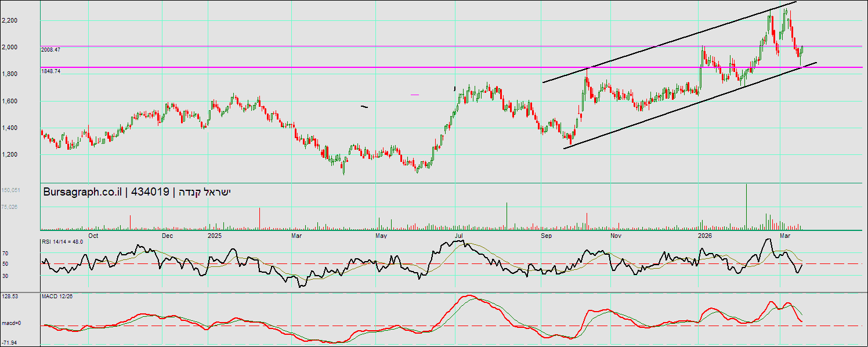Select the 2008.47 current price label
The width and height of the screenshot is (868, 347).
point(51,50)
